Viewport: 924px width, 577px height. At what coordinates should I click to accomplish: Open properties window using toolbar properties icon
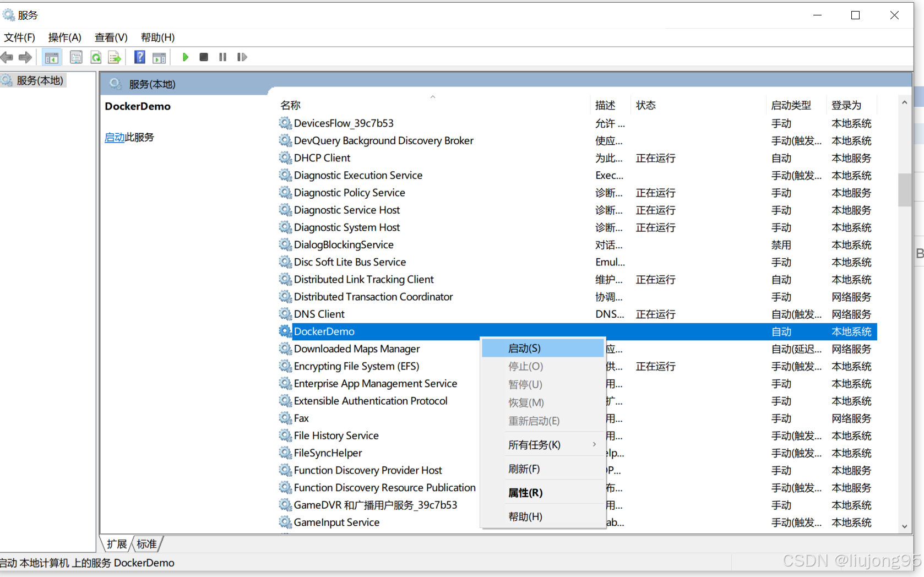tap(76, 57)
